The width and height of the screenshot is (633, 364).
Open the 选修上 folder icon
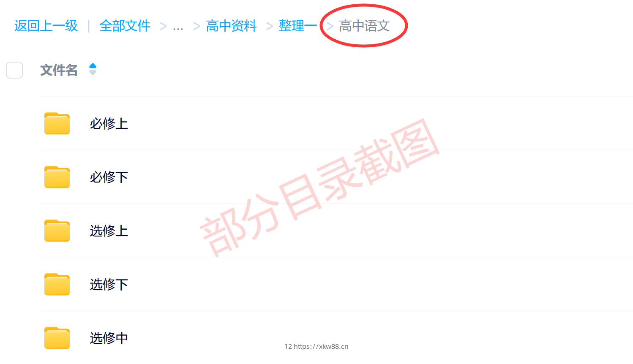(x=57, y=231)
